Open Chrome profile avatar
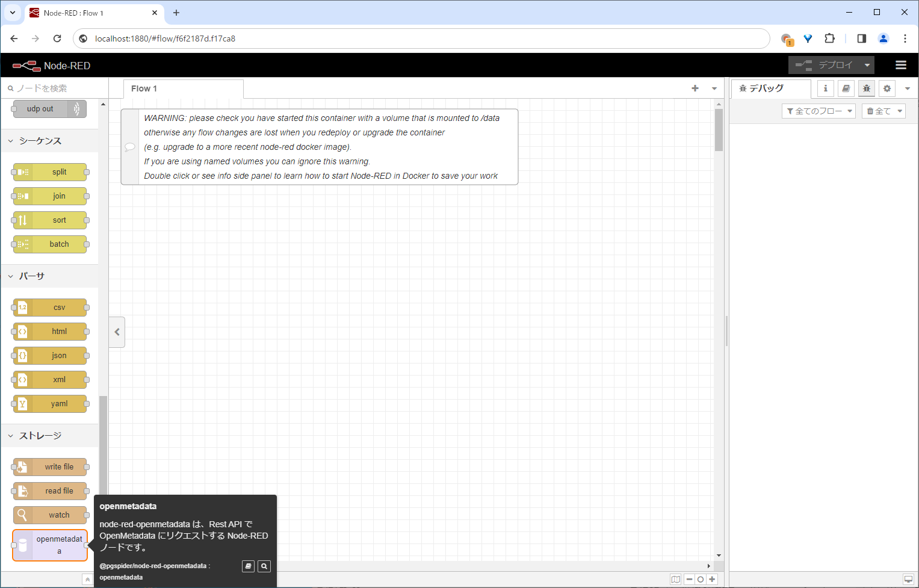Viewport: 919px width, 588px height. coord(883,39)
